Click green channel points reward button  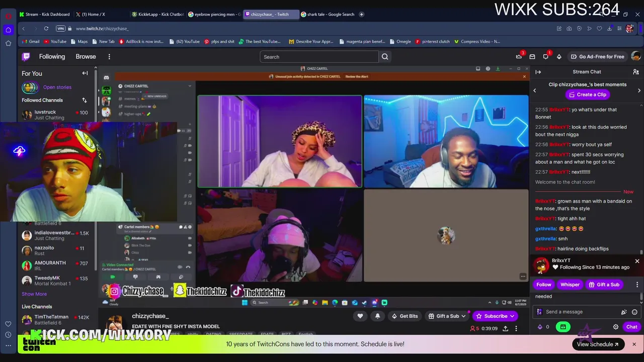(563, 327)
